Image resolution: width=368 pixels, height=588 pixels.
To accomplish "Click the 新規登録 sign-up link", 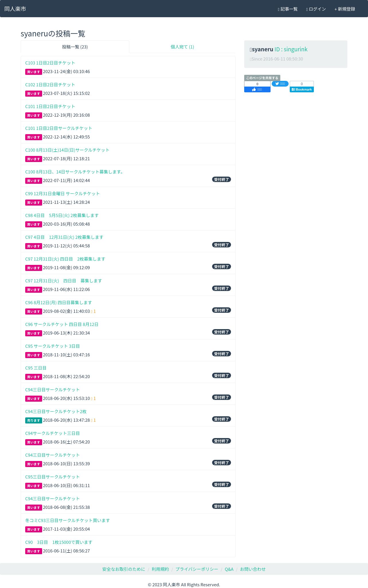I will (345, 9).
